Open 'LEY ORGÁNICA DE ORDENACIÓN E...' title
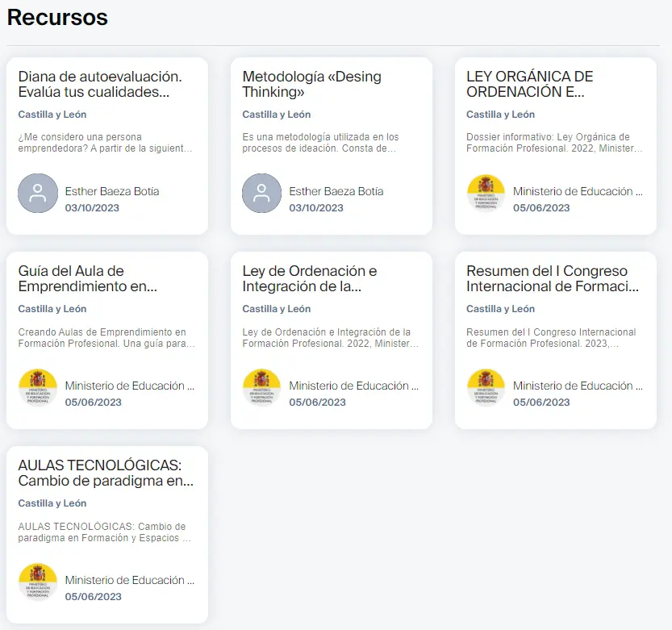672x630 pixels. [x=530, y=84]
